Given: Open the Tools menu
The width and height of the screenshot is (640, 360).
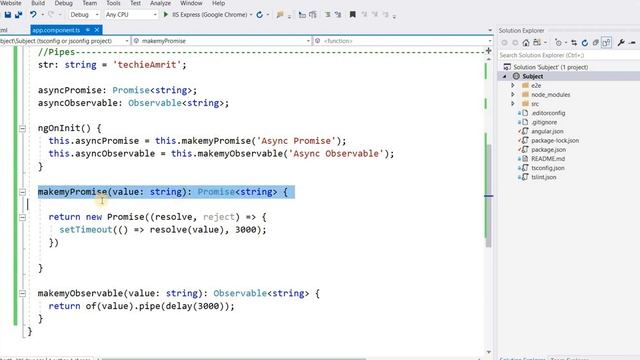Looking at the screenshot, I should [113, 3].
